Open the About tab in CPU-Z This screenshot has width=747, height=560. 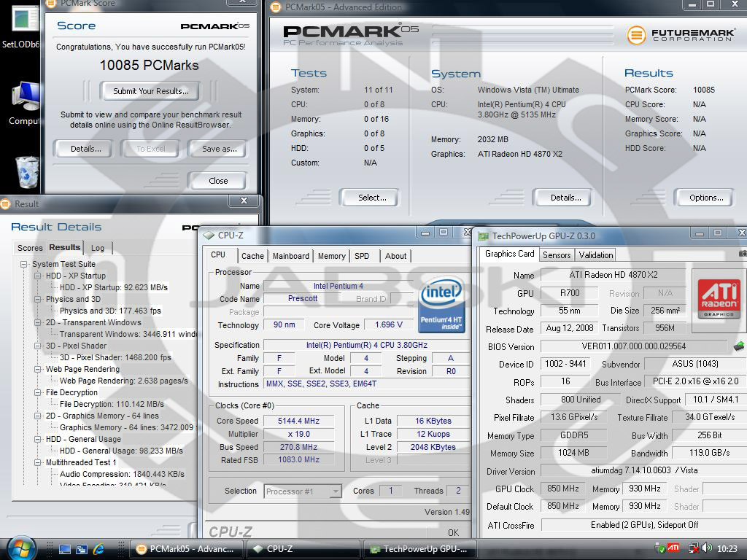[396, 256]
